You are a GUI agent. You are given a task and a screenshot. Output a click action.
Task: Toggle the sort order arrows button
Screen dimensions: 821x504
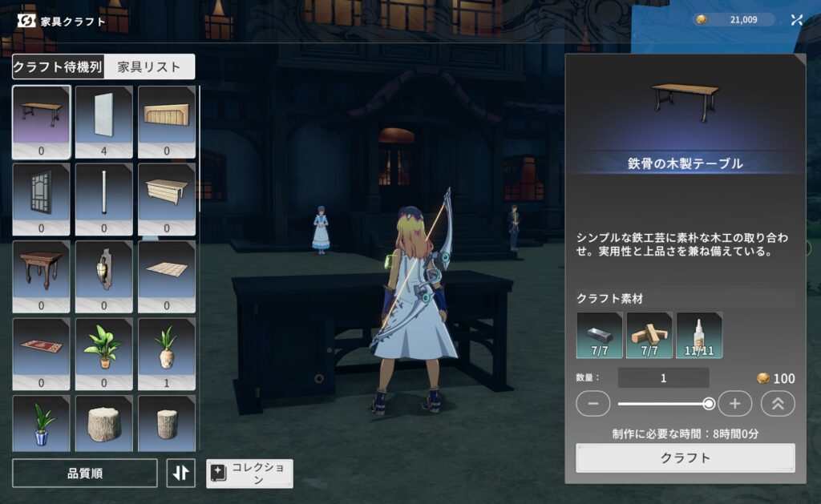click(x=181, y=473)
